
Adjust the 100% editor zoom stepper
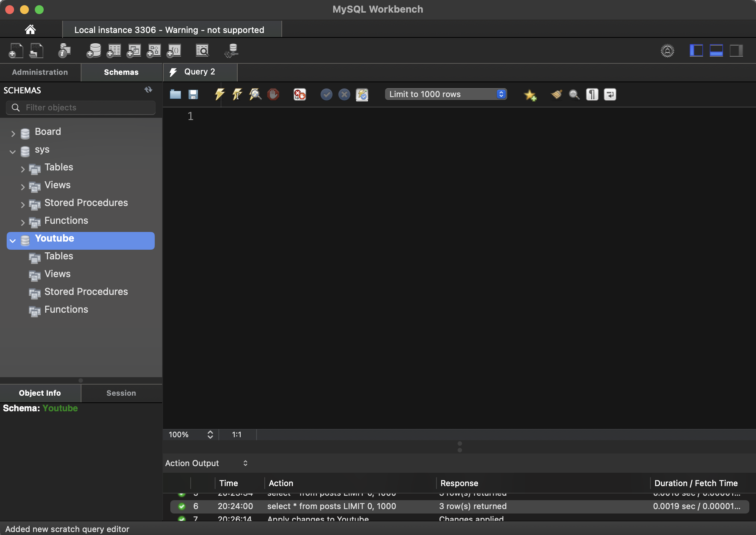210,435
